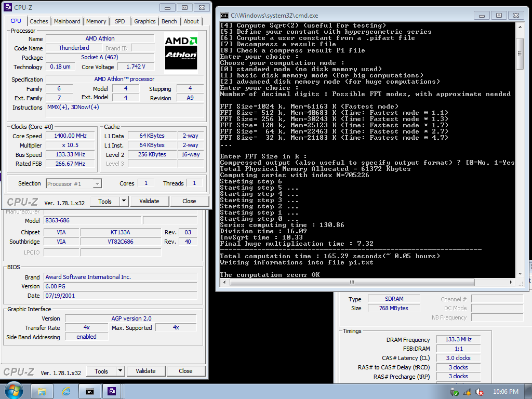Click the volume muted tray icon
The height and width of the screenshot is (399, 532).
[480, 392]
